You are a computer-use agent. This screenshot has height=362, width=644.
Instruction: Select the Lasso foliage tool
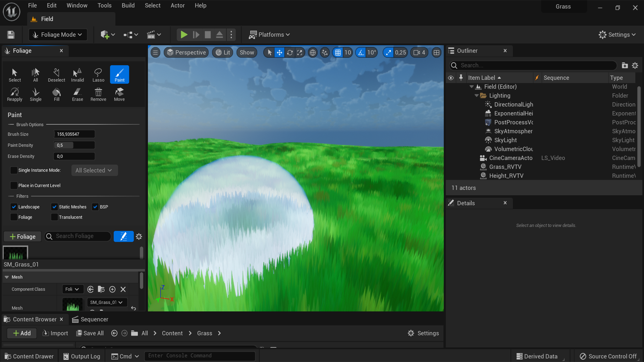98,75
